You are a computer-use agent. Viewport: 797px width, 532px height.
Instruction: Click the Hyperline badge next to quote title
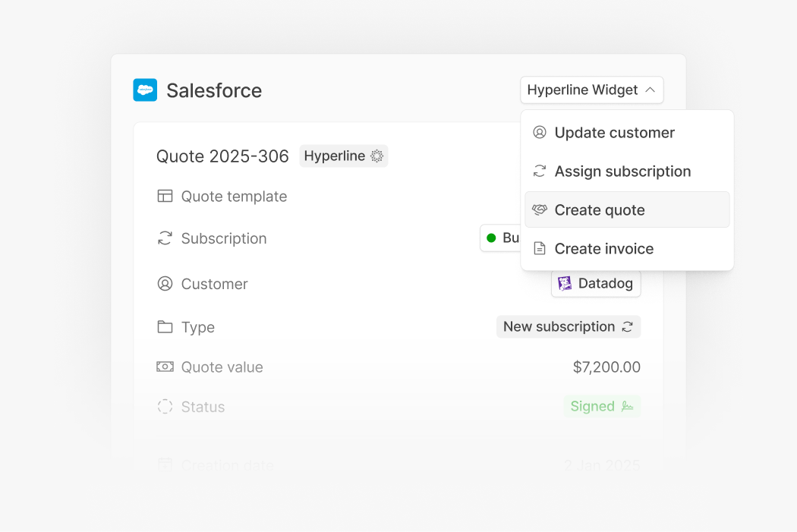[343, 156]
